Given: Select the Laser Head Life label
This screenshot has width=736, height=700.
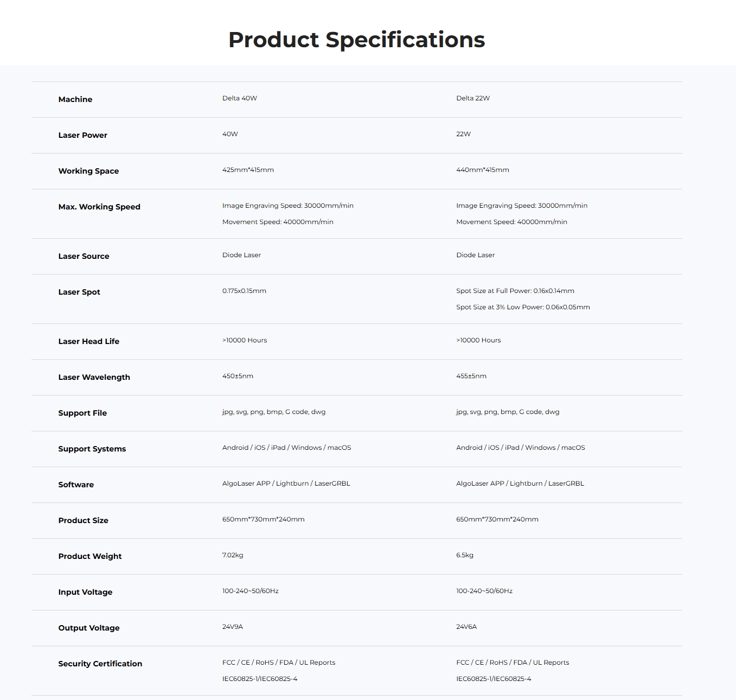Looking at the screenshot, I should [89, 341].
